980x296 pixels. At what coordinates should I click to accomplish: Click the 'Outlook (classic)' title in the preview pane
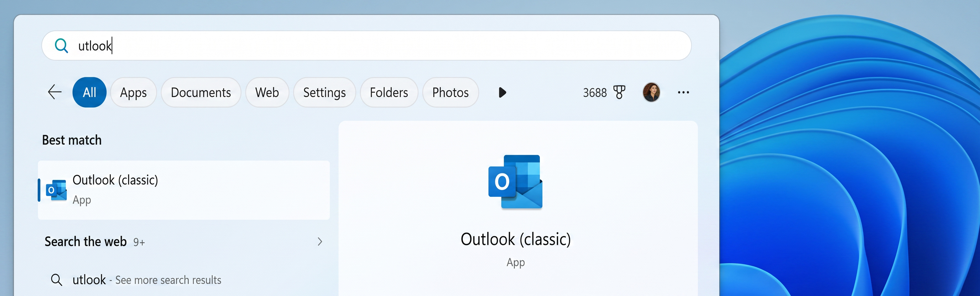click(x=516, y=239)
